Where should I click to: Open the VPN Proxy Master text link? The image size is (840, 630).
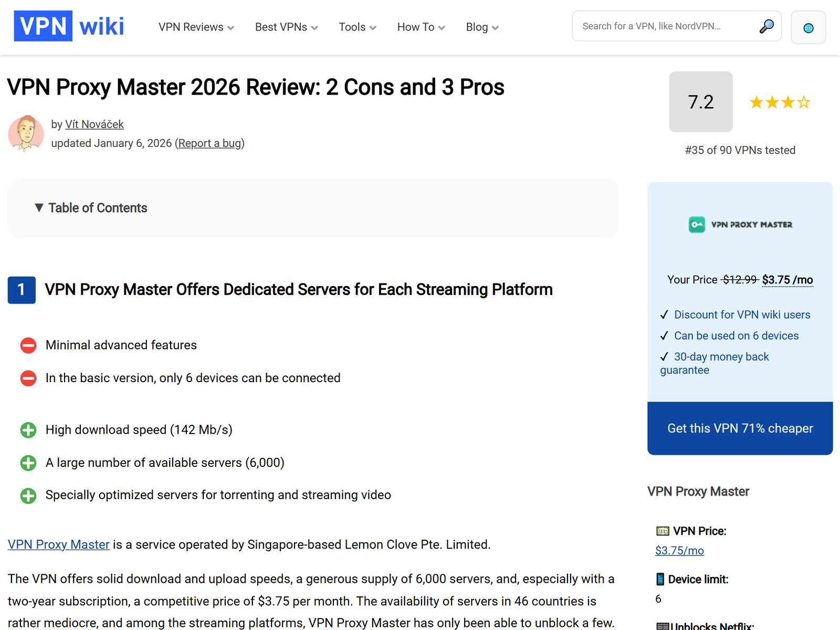[59, 544]
